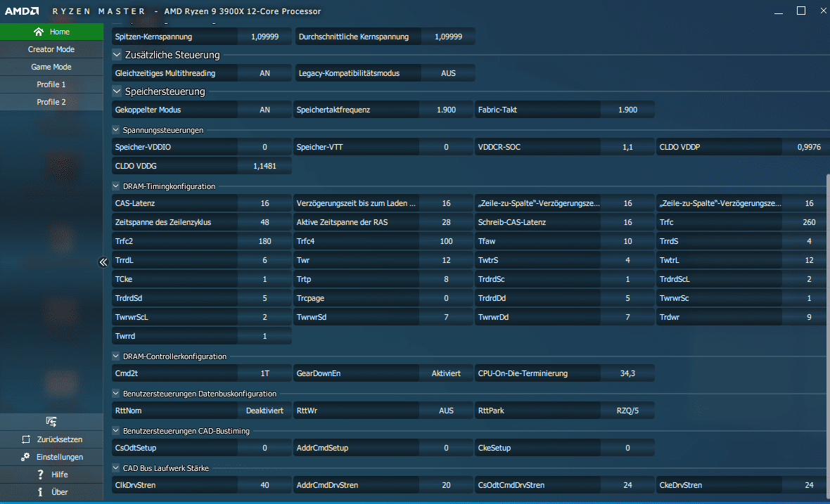This screenshot has width=830, height=504.
Task: Collapse the Zusätzliche Steuerung section
Action: coord(117,54)
